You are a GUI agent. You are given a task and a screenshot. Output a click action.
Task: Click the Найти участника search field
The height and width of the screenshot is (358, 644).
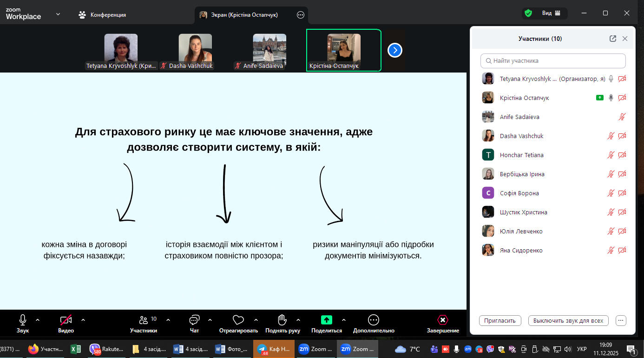coord(553,61)
